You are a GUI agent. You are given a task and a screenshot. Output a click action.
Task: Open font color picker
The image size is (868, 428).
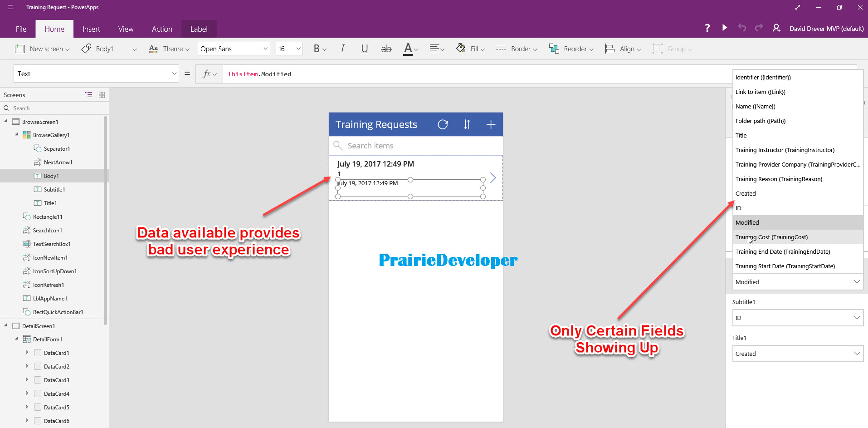point(410,49)
